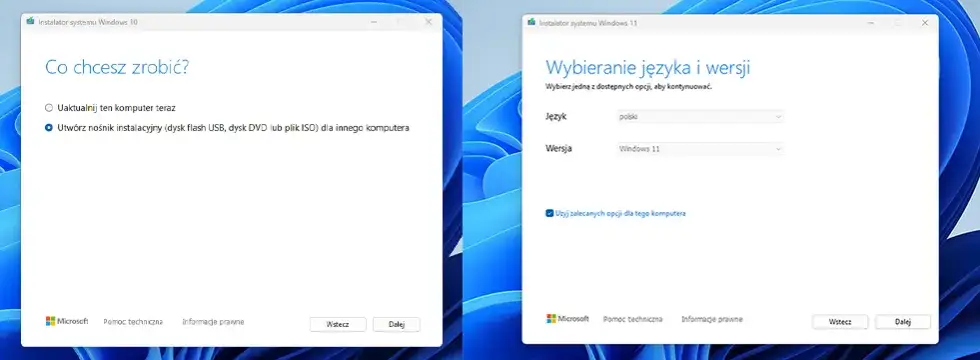The height and width of the screenshot is (360, 980).
Task: Click the Windows 11 installer title bar icon
Action: (531, 22)
